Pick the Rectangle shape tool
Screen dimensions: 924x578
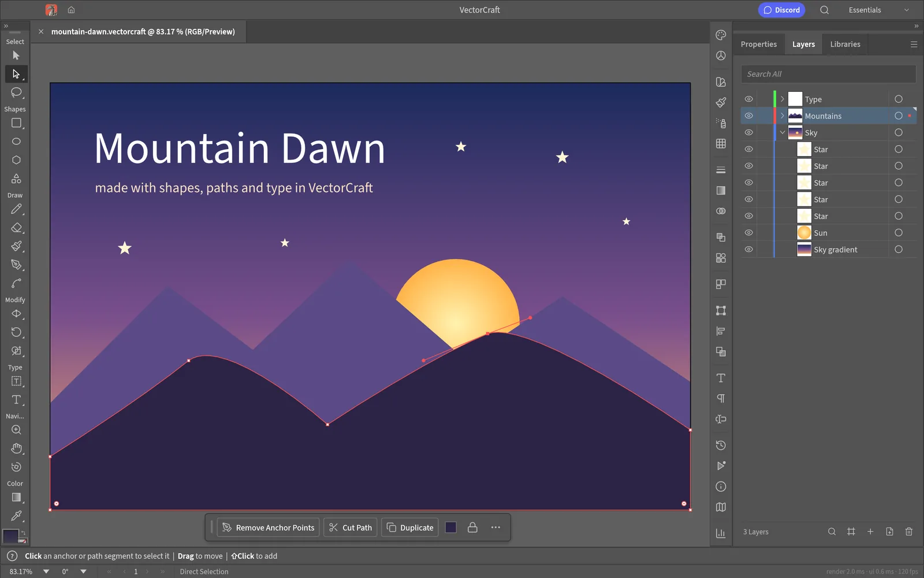pos(16,123)
